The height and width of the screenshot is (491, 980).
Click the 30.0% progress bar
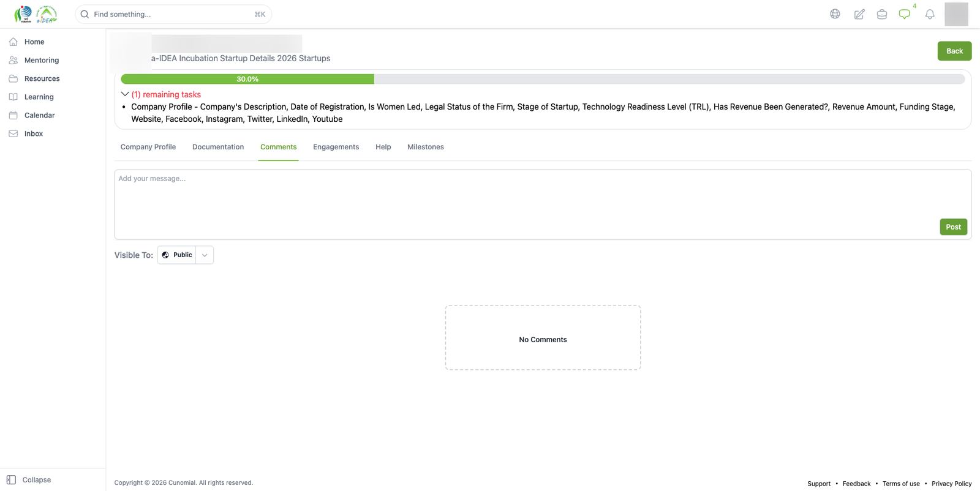(543, 79)
